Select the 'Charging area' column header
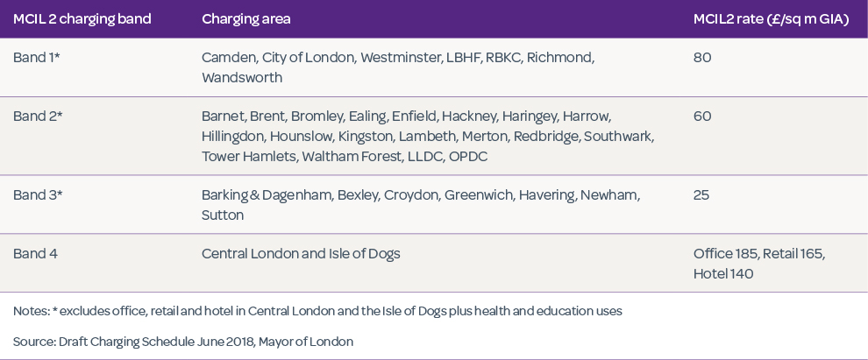The image size is (868, 360). [245, 19]
